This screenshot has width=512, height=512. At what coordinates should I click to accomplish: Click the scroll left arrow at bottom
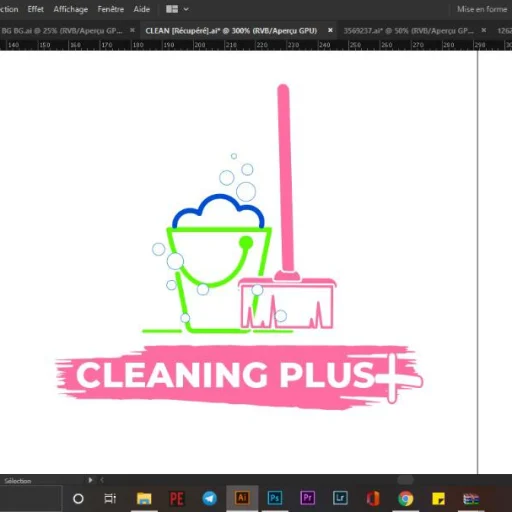pos(102,480)
